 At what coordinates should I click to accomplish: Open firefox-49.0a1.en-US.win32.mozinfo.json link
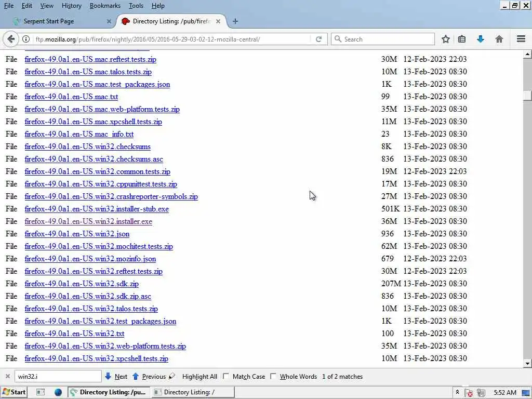[90, 259]
